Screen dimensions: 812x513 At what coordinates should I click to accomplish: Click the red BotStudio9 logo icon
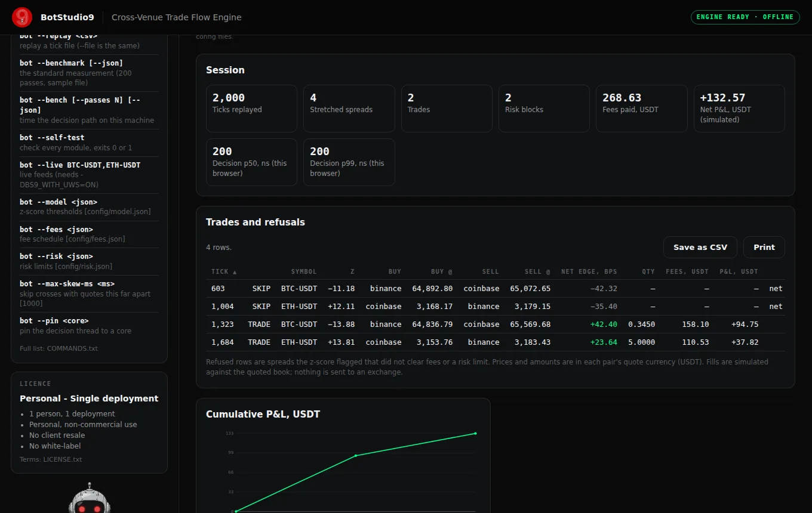[x=22, y=17]
